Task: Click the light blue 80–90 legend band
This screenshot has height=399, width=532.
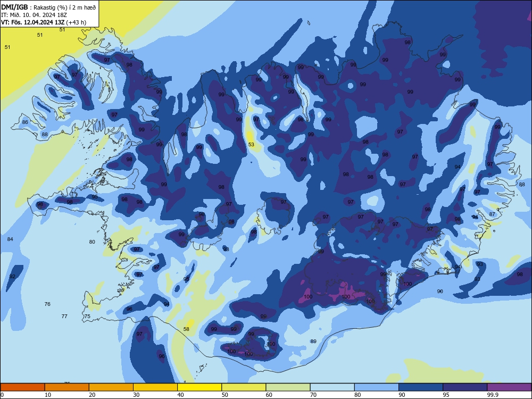Action: 377,387
